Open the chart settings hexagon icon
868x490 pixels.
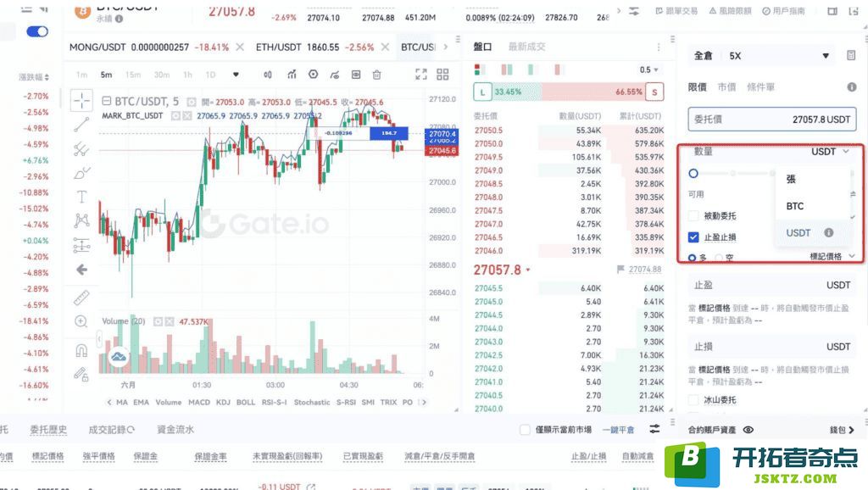point(314,75)
